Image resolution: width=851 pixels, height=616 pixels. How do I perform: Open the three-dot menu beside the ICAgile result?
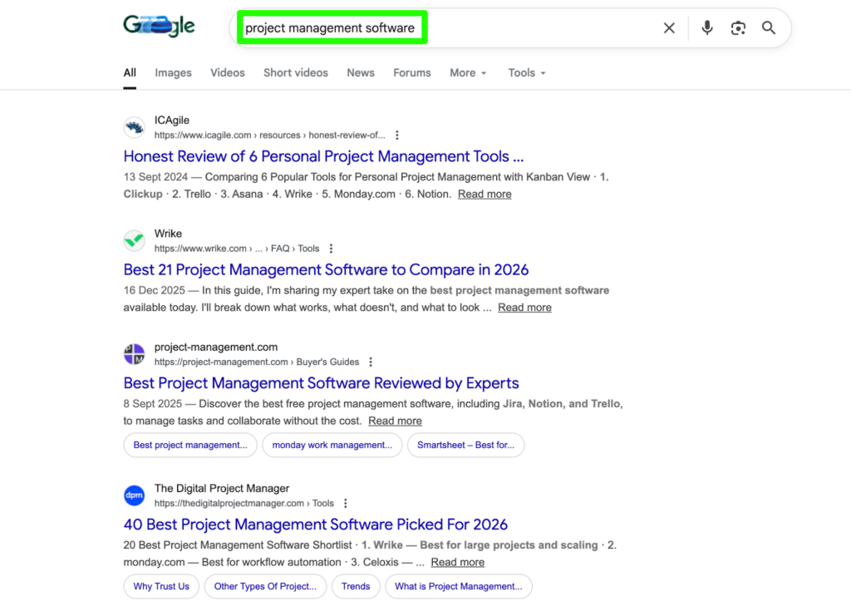coord(396,134)
